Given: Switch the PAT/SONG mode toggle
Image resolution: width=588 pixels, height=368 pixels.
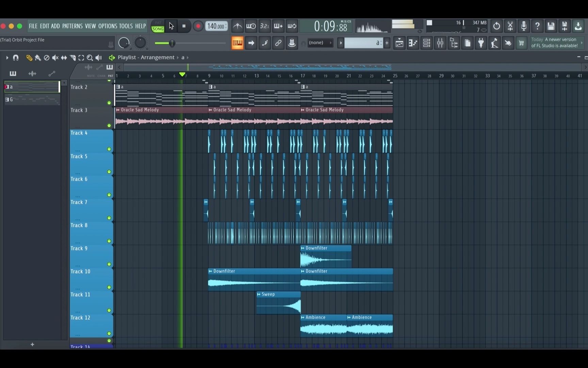Looking at the screenshot, I should [158, 26].
